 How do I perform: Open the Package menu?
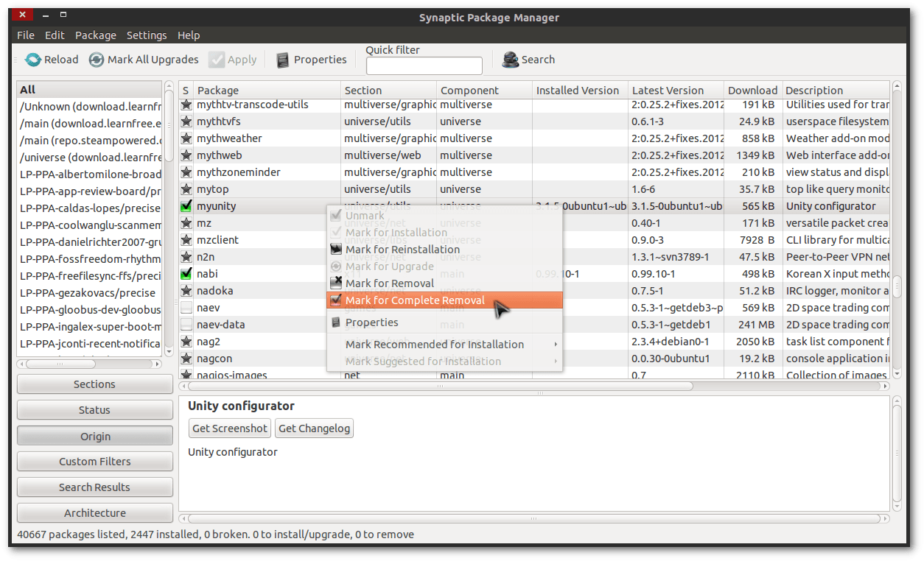click(x=96, y=35)
